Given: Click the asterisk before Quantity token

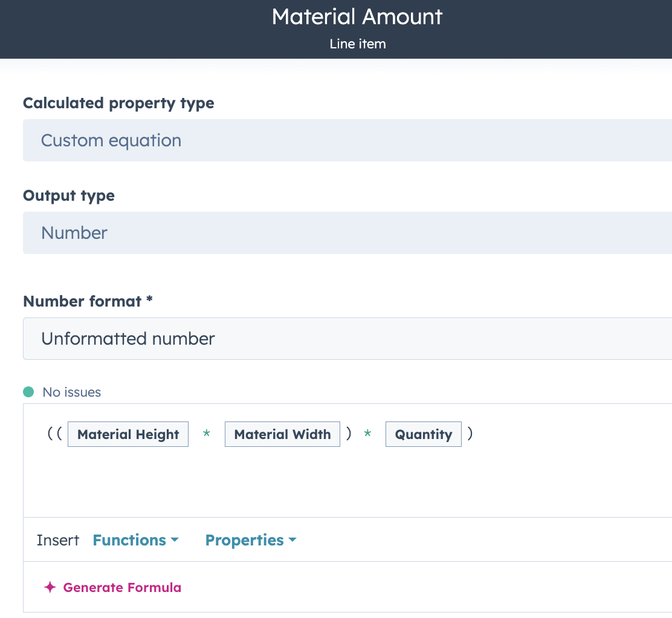Looking at the screenshot, I should (367, 435).
